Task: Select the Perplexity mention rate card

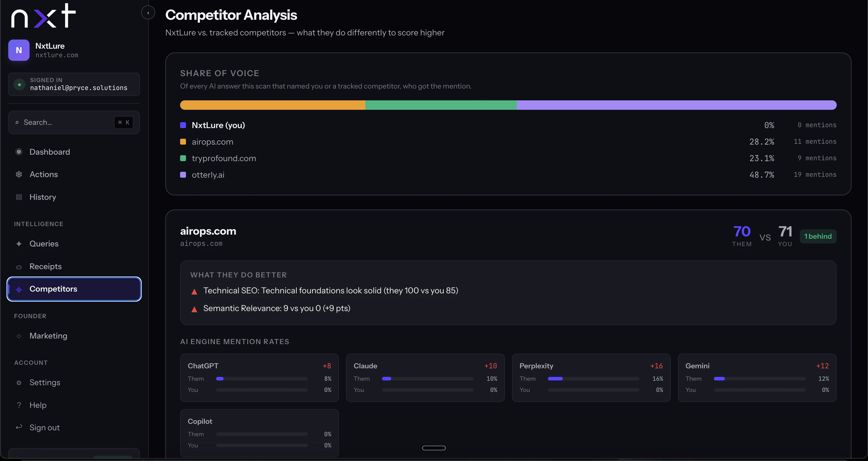Action: point(591,377)
